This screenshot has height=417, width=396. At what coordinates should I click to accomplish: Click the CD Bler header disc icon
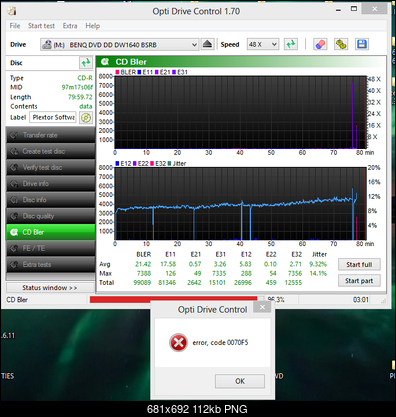point(105,62)
